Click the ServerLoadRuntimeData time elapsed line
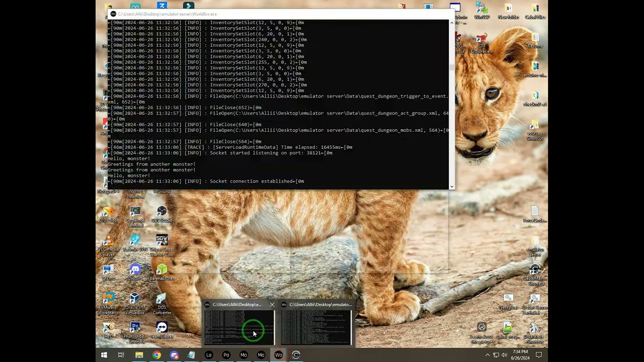The width and height of the screenshot is (644, 362). tap(230, 147)
